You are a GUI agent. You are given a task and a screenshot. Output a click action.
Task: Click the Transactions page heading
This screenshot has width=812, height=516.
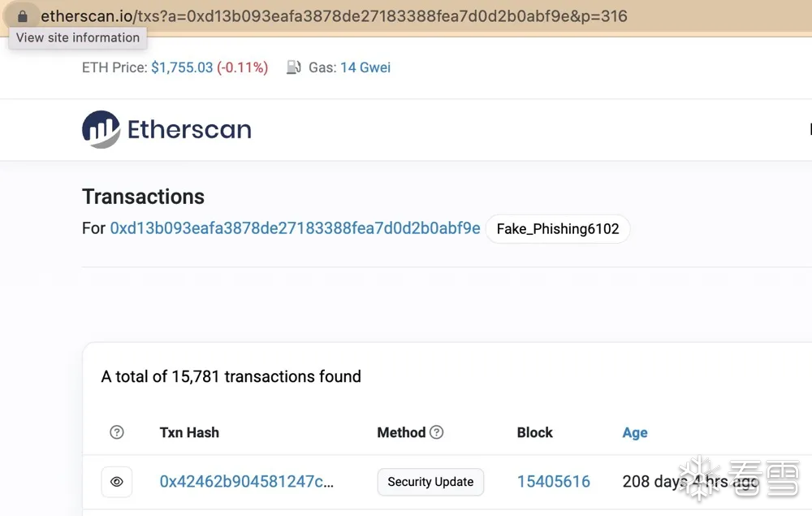point(143,197)
